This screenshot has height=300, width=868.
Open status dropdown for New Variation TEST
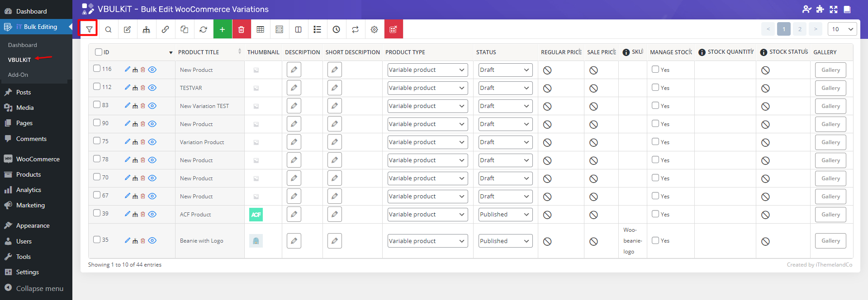coord(505,106)
